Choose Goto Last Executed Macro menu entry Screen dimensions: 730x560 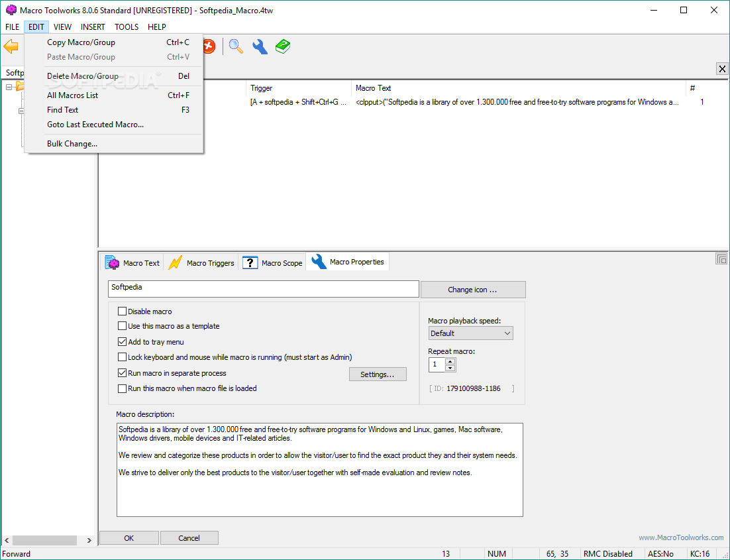click(114, 125)
